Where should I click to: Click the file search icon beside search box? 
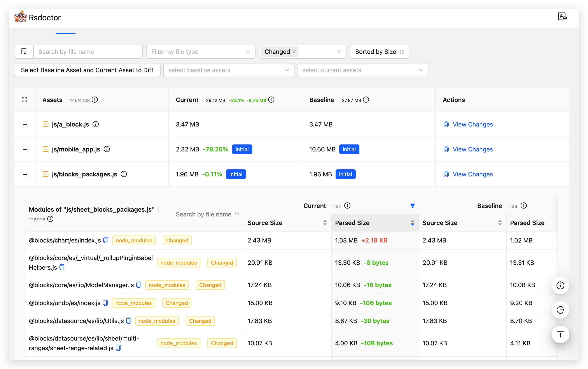(24, 51)
